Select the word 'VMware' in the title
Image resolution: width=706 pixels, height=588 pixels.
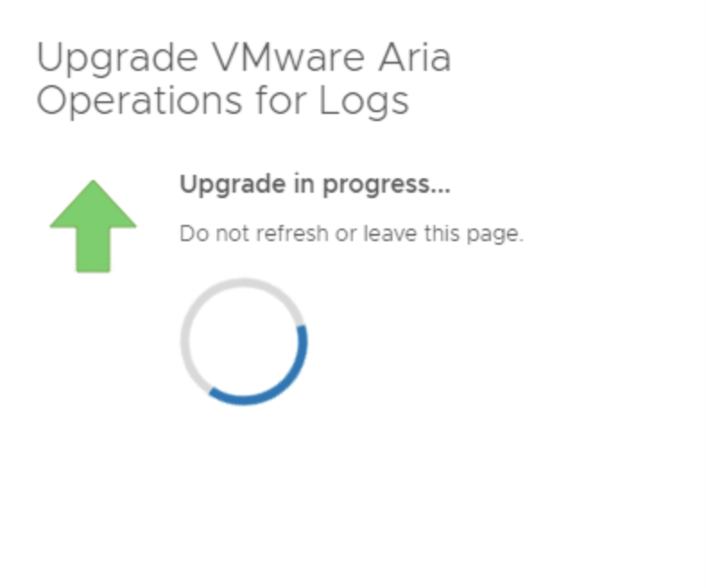pos(288,57)
